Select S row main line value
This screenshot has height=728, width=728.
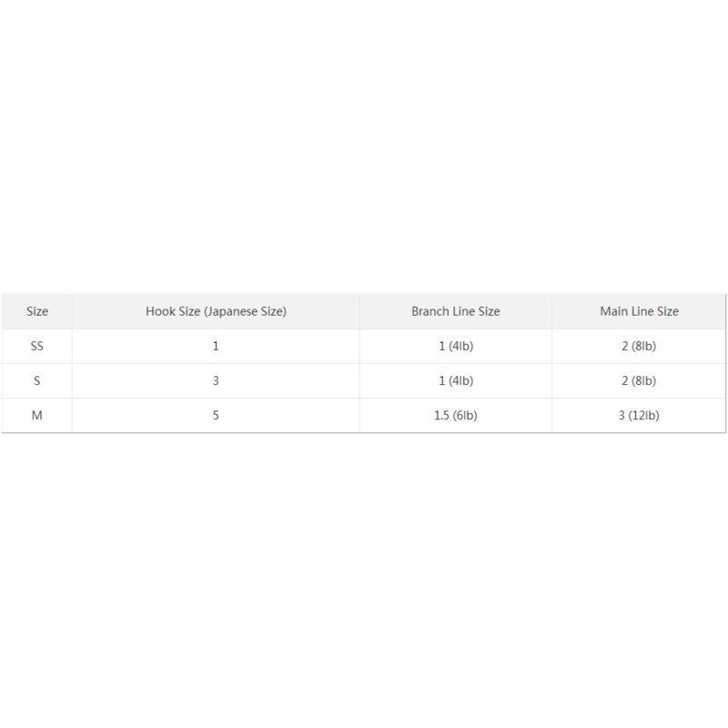click(639, 380)
